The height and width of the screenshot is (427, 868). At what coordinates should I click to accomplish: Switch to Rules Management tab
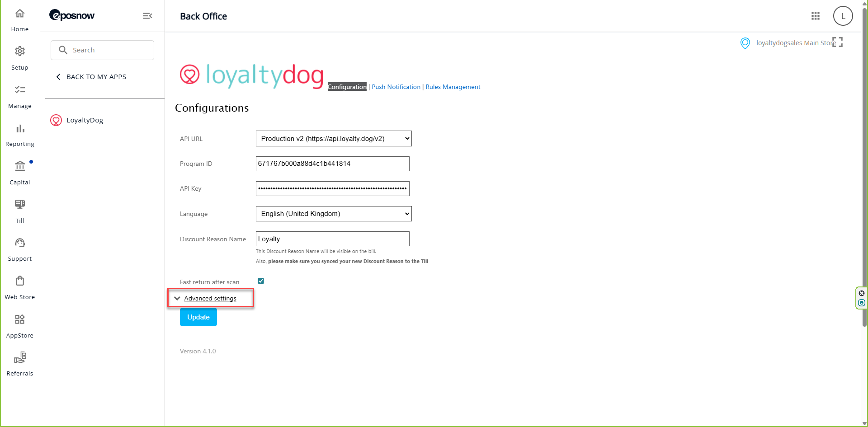pyautogui.click(x=453, y=87)
